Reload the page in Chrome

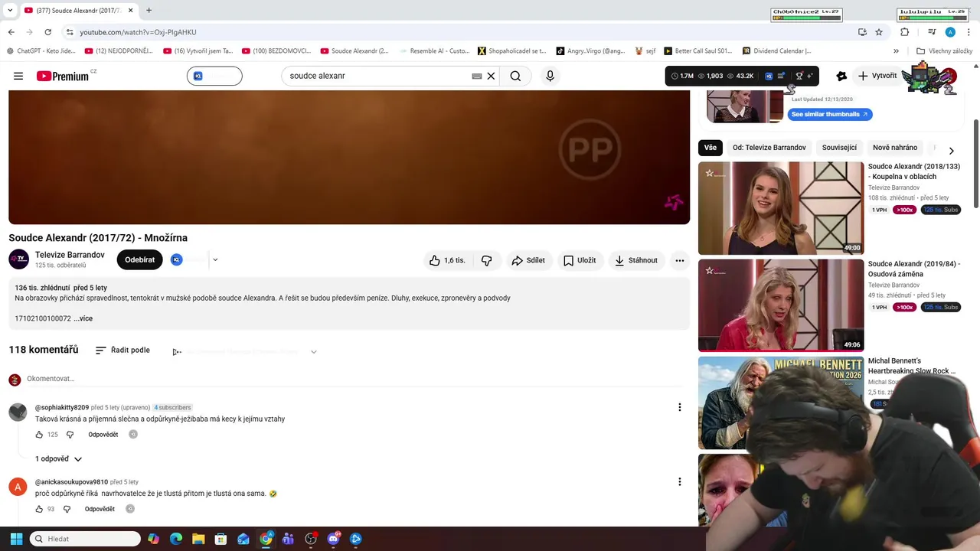[47, 32]
